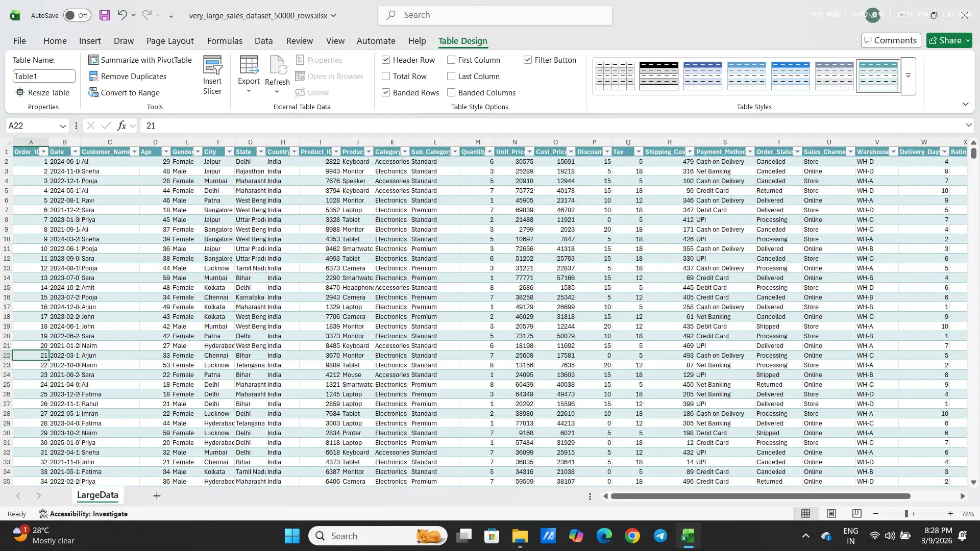Screen dimensions: 980x551
Task: Click Convert to Range icon
Action: point(93,93)
